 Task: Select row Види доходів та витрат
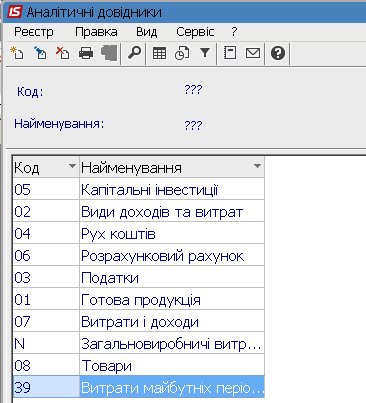(x=139, y=212)
